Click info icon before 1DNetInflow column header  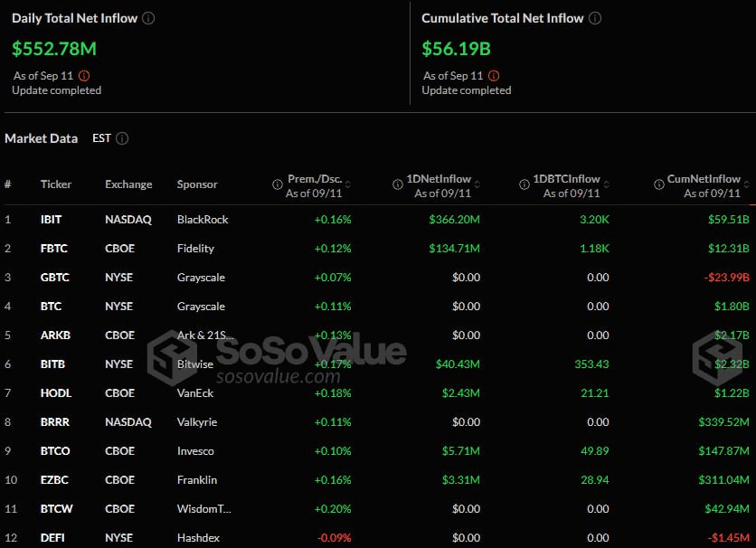(x=398, y=184)
